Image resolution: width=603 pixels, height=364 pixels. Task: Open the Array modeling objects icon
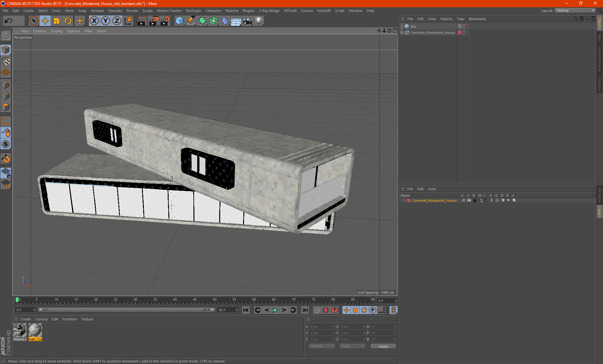pyautogui.click(x=214, y=21)
